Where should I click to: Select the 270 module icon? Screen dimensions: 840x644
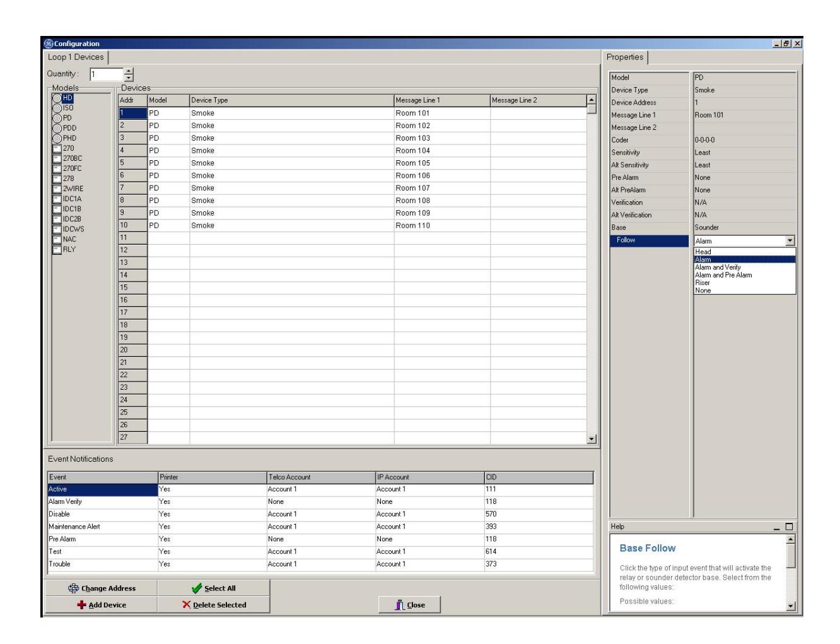(x=57, y=148)
